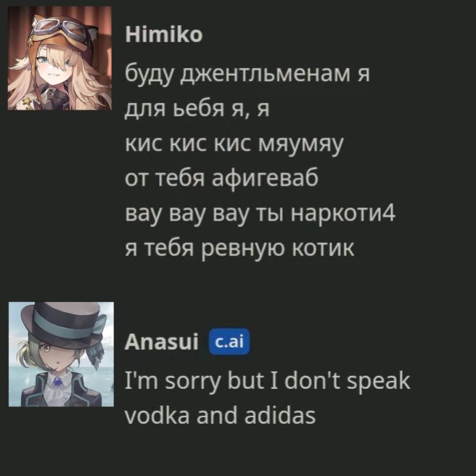This screenshot has height=476, width=476.
Task: Click the blue c.ai badge
Action: click(x=229, y=342)
